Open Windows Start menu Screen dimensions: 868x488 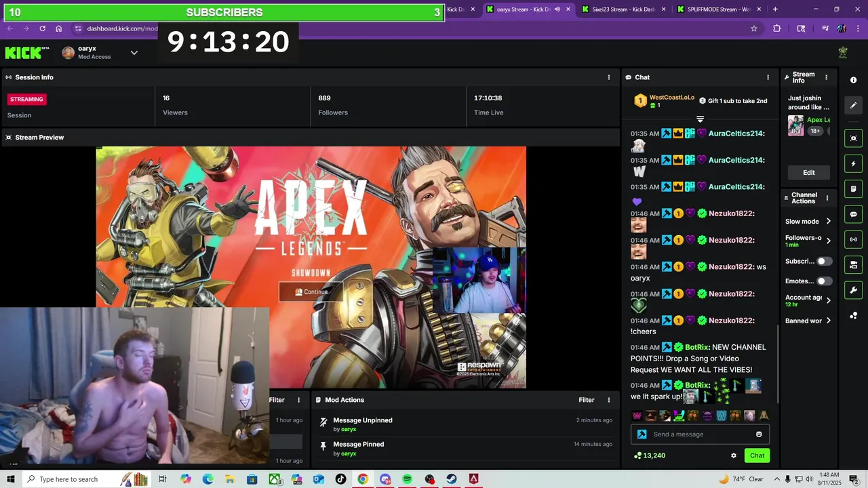point(11,479)
